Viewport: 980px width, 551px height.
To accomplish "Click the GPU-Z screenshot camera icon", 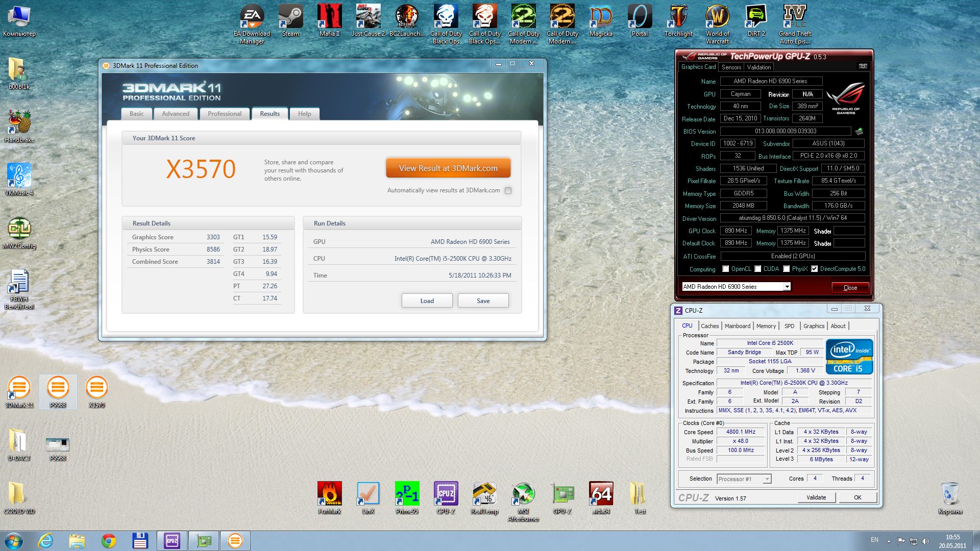I will point(863,66).
